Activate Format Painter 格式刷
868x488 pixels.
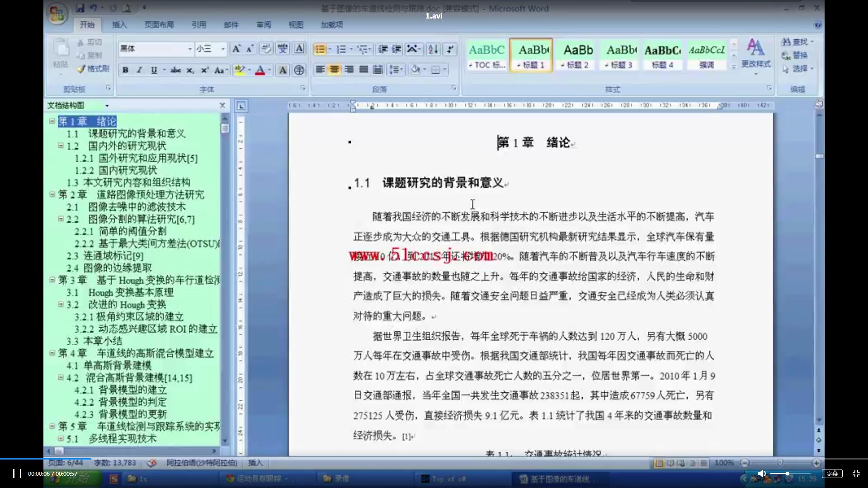point(93,69)
